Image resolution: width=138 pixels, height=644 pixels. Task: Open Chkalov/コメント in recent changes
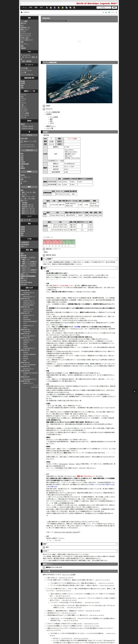point(29,292)
